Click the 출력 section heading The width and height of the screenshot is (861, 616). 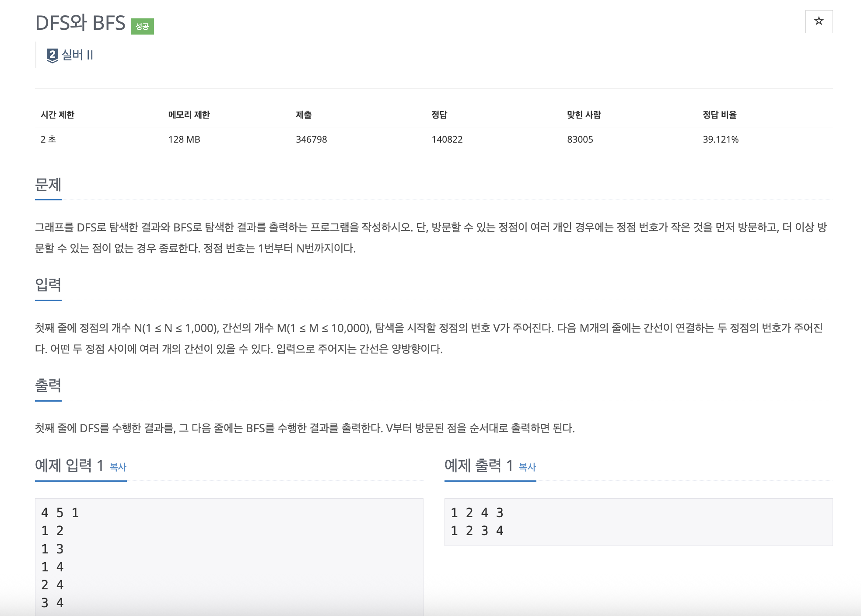(x=48, y=385)
